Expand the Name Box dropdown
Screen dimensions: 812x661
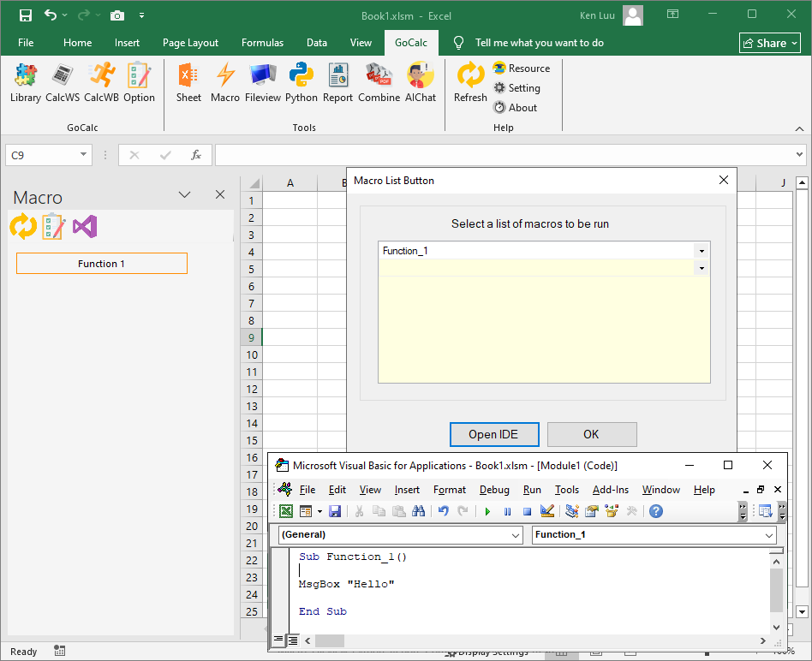click(83, 154)
